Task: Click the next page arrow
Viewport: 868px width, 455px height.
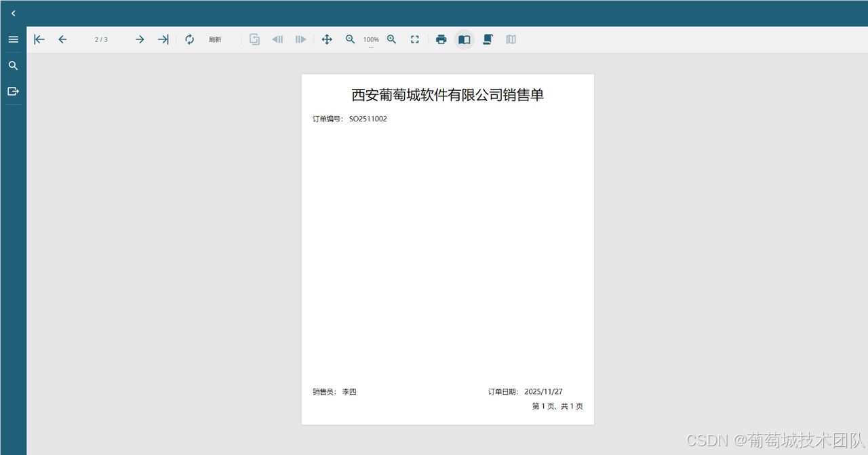Action: tap(140, 39)
